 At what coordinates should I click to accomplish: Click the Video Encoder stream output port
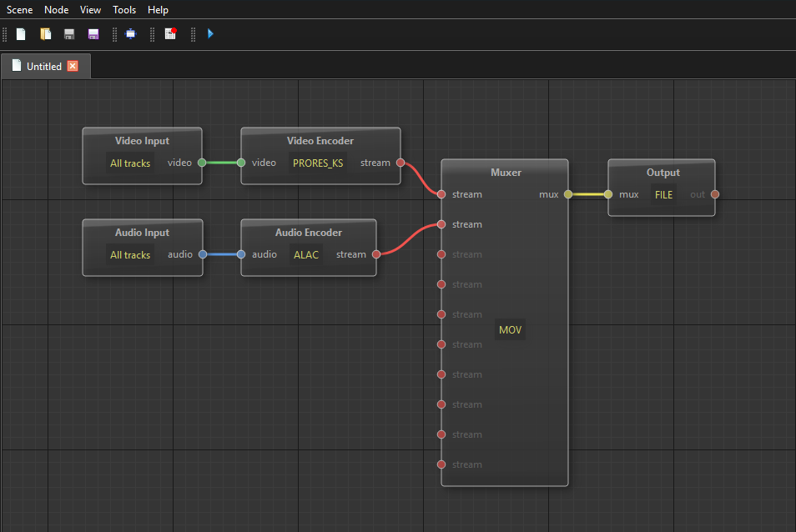[400, 163]
